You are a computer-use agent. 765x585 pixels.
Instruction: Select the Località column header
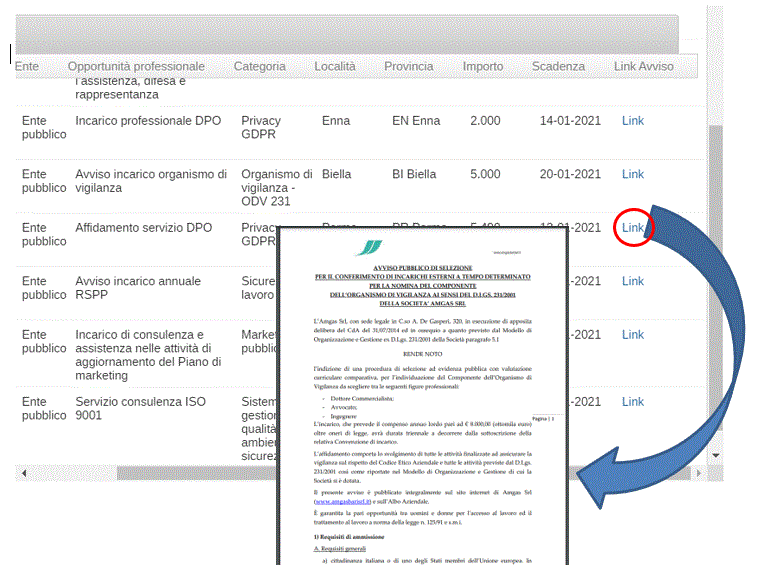click(334, 67)
